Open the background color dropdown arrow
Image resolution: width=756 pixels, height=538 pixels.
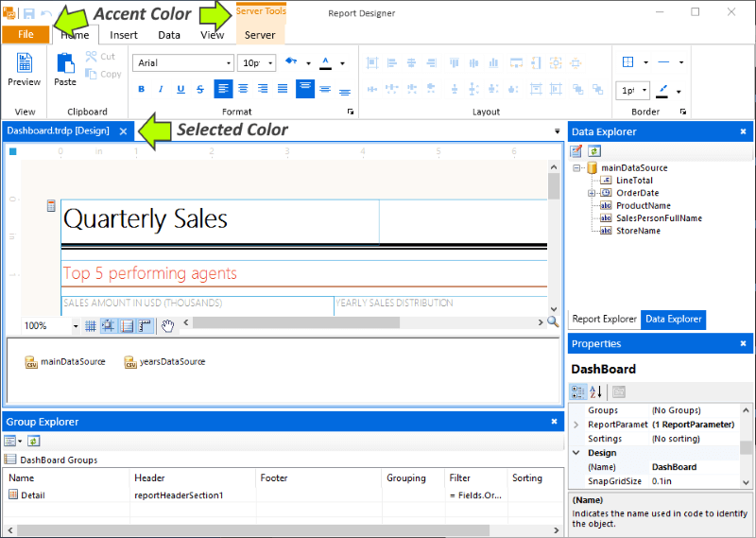click(x=309, y=63)
